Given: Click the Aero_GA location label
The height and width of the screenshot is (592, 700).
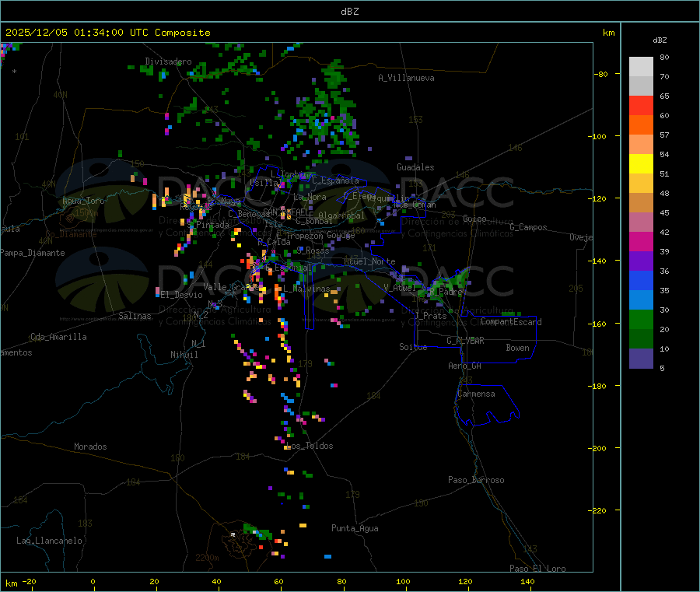Looking at the screenshot, I should coord(465,365).
